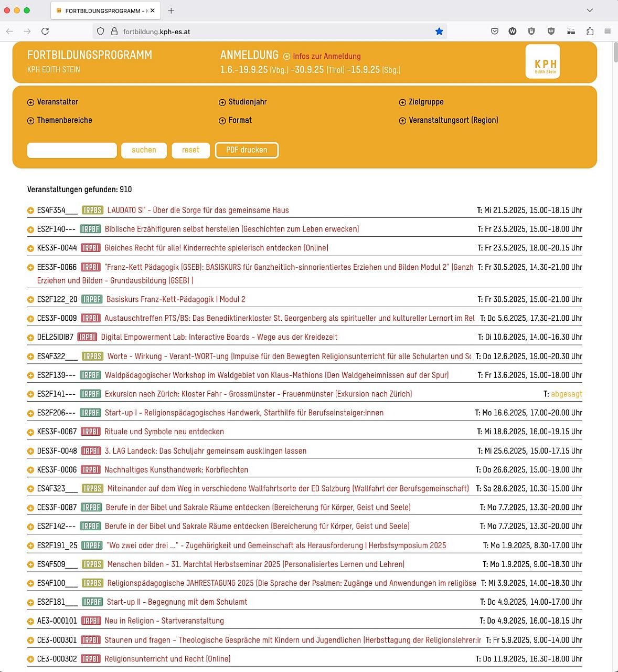The width and height of the screenshot is (618, 672).
Task: Reload the page with the refresh icon
Action: point(45,31)
